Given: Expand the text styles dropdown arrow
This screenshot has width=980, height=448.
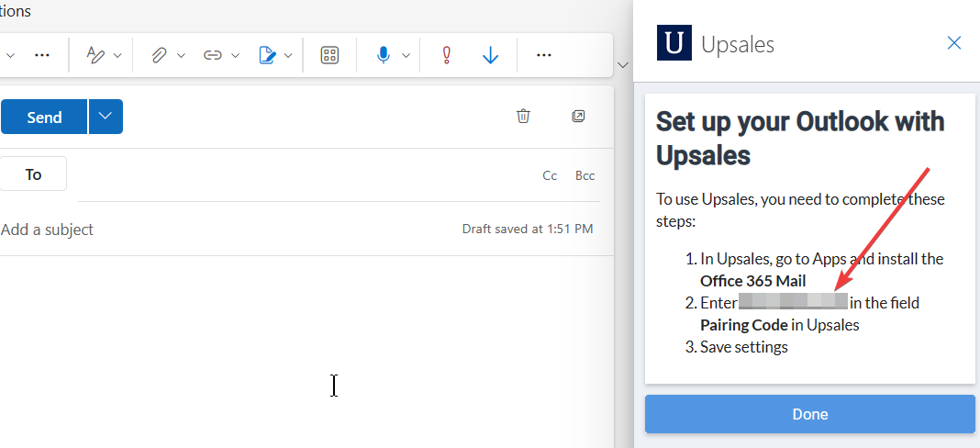Looking at the screenshot, I should coord(117,56).
